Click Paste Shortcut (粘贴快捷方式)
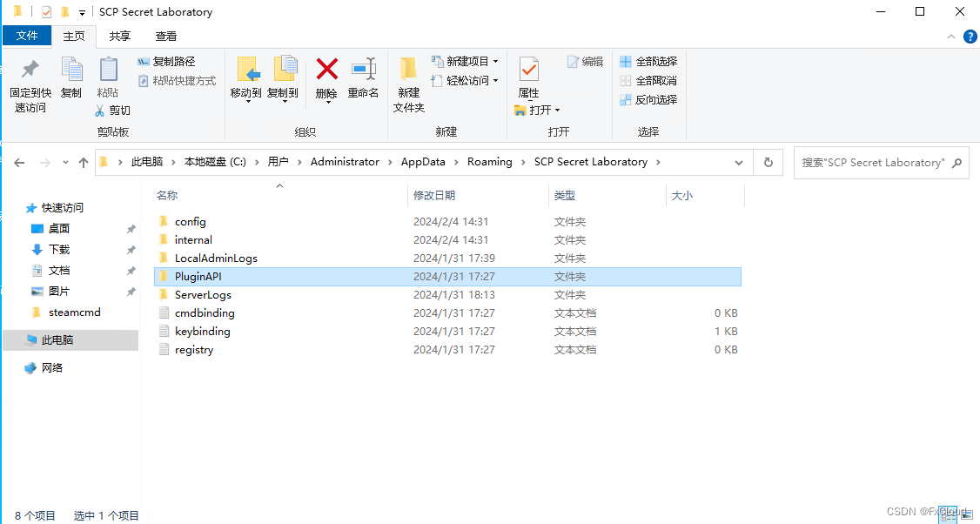The width and height of the screenshot is (980, 524). (177, 81)
